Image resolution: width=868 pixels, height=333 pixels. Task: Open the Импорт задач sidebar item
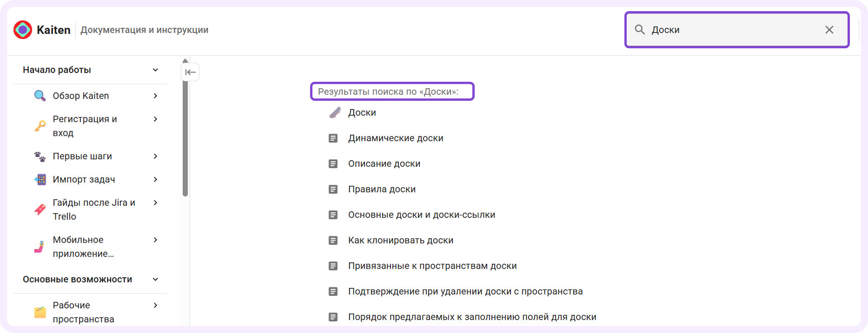tap(84, 179)
